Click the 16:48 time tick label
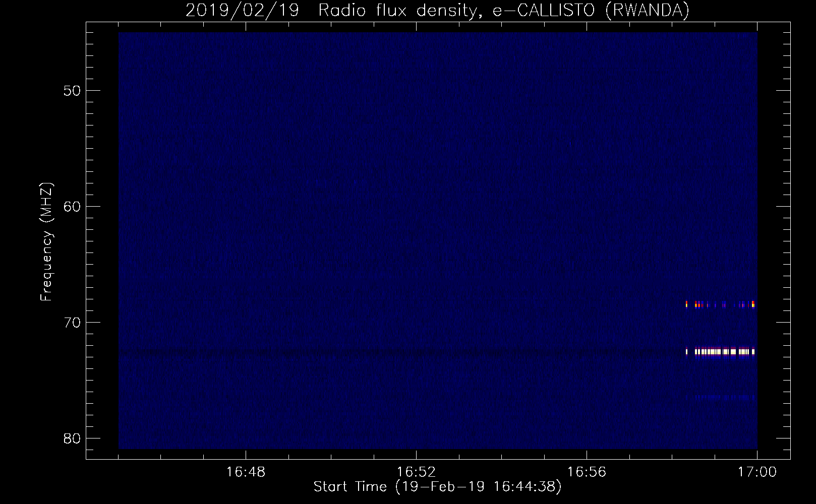 [x=246, y=472]
